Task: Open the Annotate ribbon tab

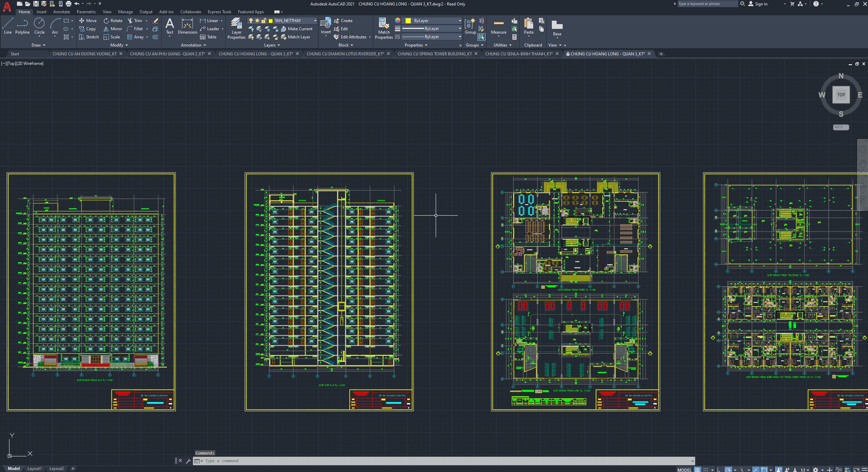Action: click(61, 12)
